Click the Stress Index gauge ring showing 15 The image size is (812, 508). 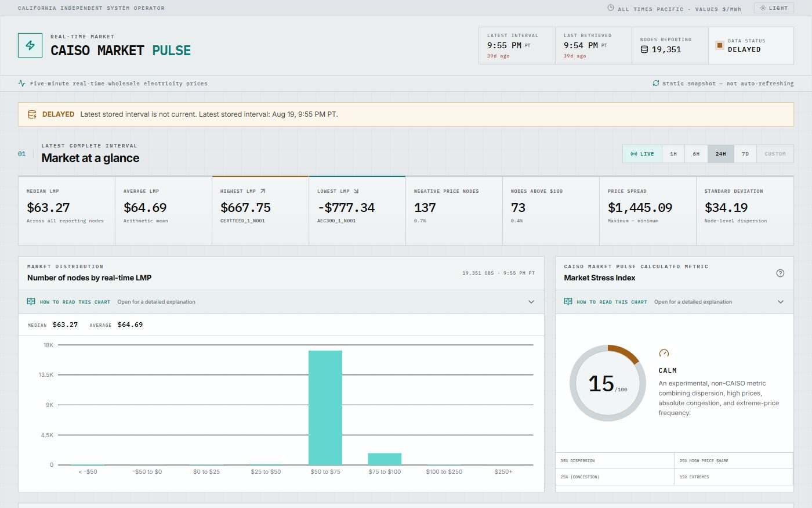coord(607,383)
